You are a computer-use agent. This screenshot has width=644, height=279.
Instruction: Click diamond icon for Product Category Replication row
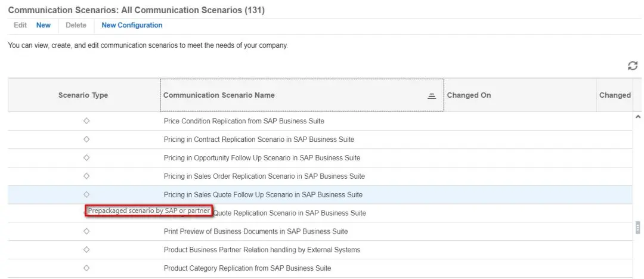pyautogui.click(x=86, y=268)
